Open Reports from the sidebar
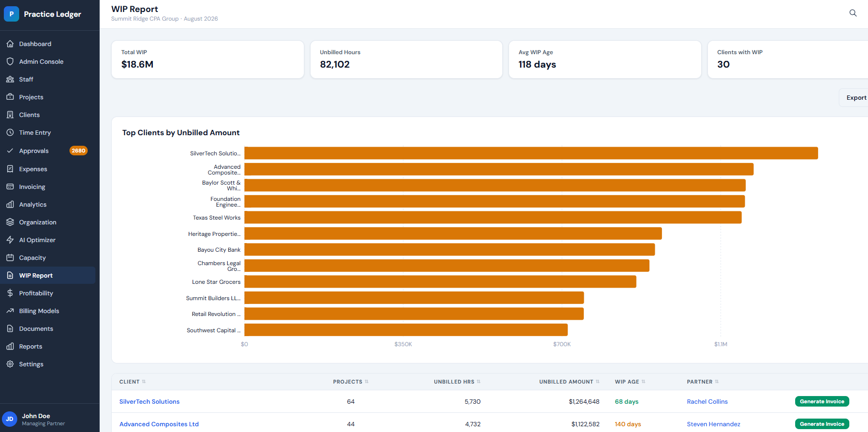The height and width of the screenshot is (432, 868). click(48, 346)
